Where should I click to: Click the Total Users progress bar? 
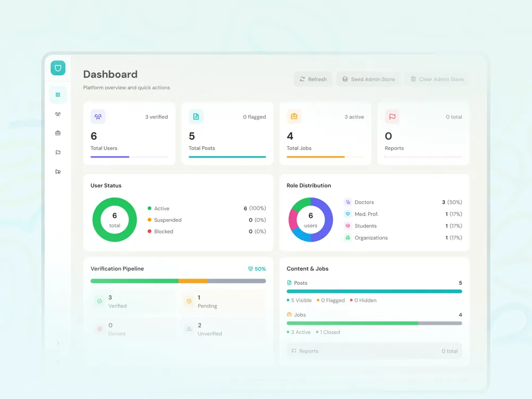(x=129, y=157)
